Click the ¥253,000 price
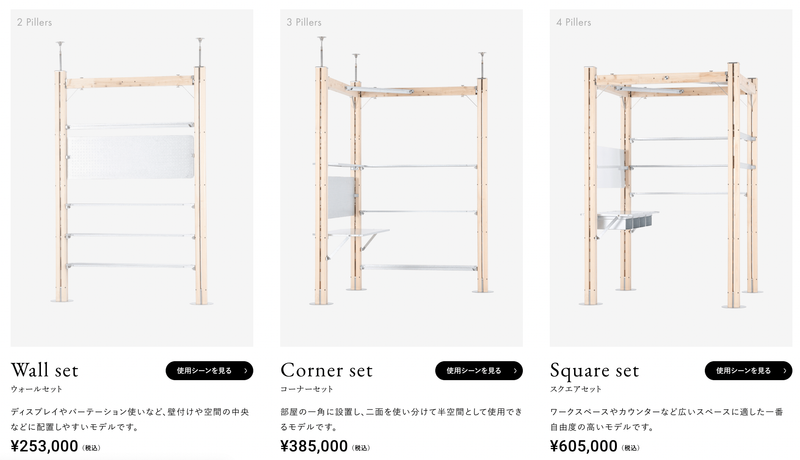This screenshot has height=460, width=800. click(x=44, y=446)
